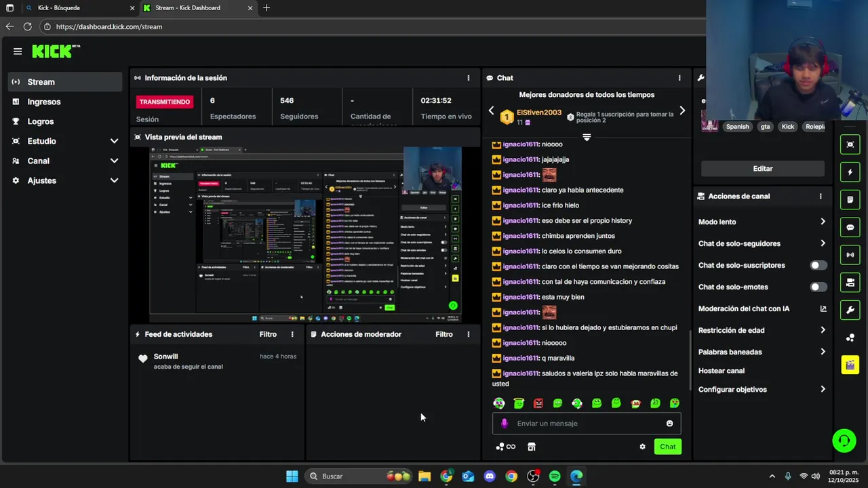Click the Spanish tag chip
Screen dimensions: 868x488
[x=737, y=127]
